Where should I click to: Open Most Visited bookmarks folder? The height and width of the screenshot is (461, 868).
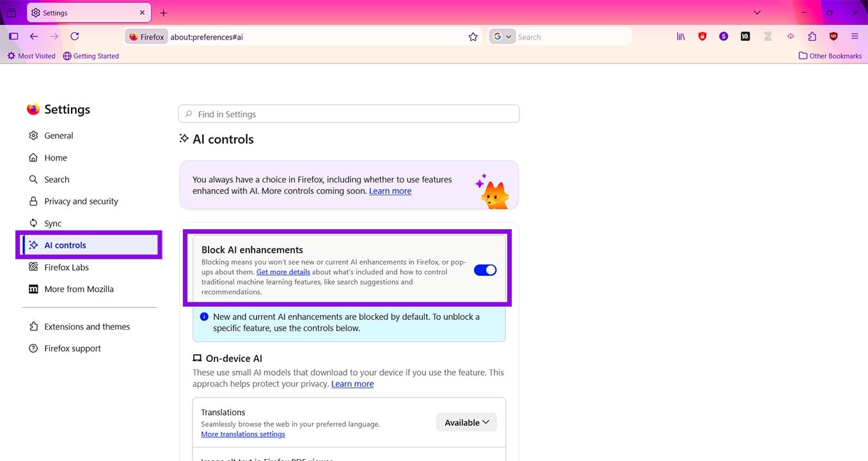[x=31, y=56]
